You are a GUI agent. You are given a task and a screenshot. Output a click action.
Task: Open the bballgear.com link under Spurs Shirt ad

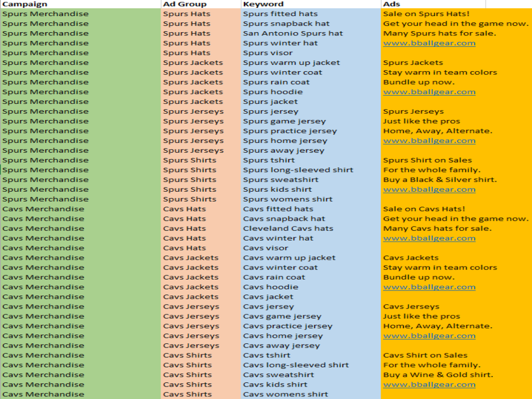[429, 189]
